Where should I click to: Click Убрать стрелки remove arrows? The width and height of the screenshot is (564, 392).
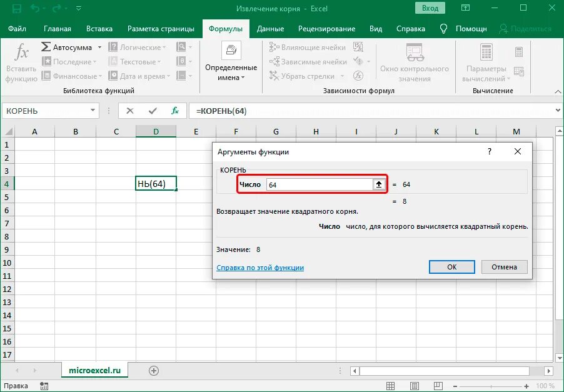tap(302, 76)
